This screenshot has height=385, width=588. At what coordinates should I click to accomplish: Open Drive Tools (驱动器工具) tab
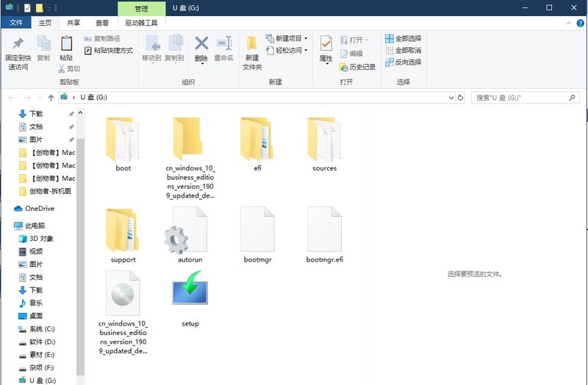pos(141,23)
